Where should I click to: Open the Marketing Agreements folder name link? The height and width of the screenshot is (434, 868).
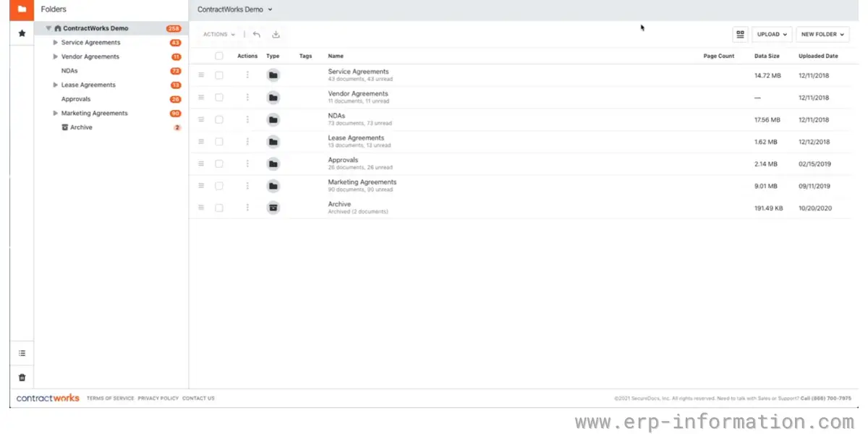click(362, 182)
